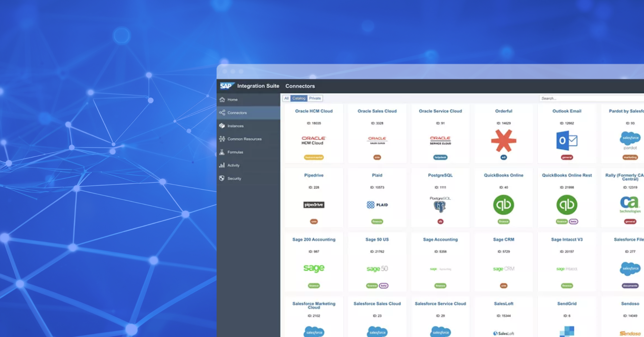Screen dimensions: 644x337
Task: Click the PostgreSQL elephant logo
Action: (440, 205)
